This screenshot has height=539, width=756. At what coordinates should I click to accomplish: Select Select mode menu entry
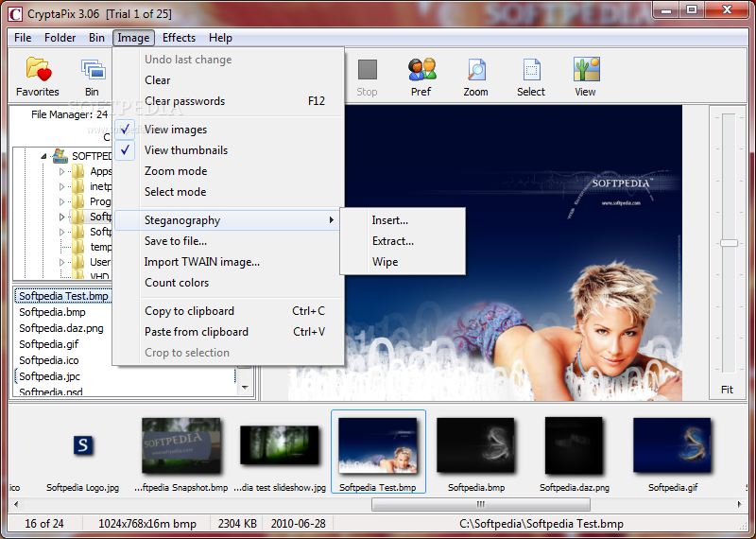click(229, 192)
